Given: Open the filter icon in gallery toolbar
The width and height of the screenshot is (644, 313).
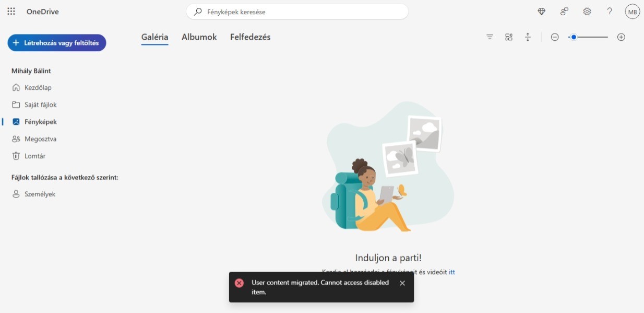Looking at the screenshot, I should coord(490,37).
